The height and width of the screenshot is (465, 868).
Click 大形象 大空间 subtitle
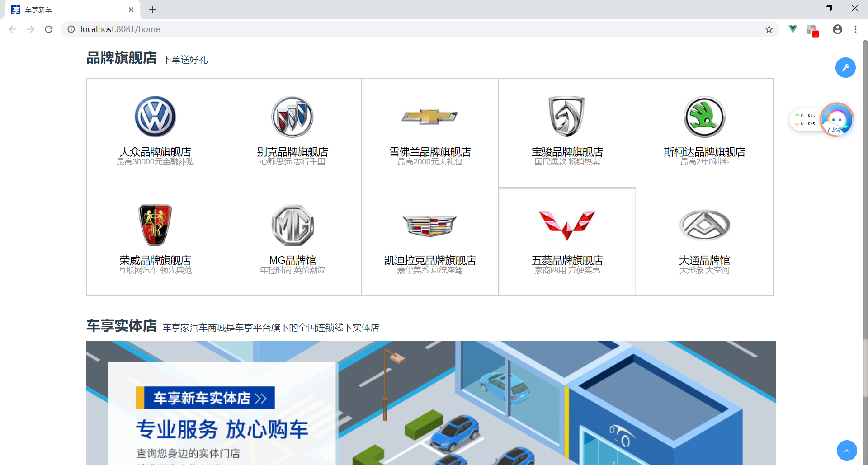point(704,270)
